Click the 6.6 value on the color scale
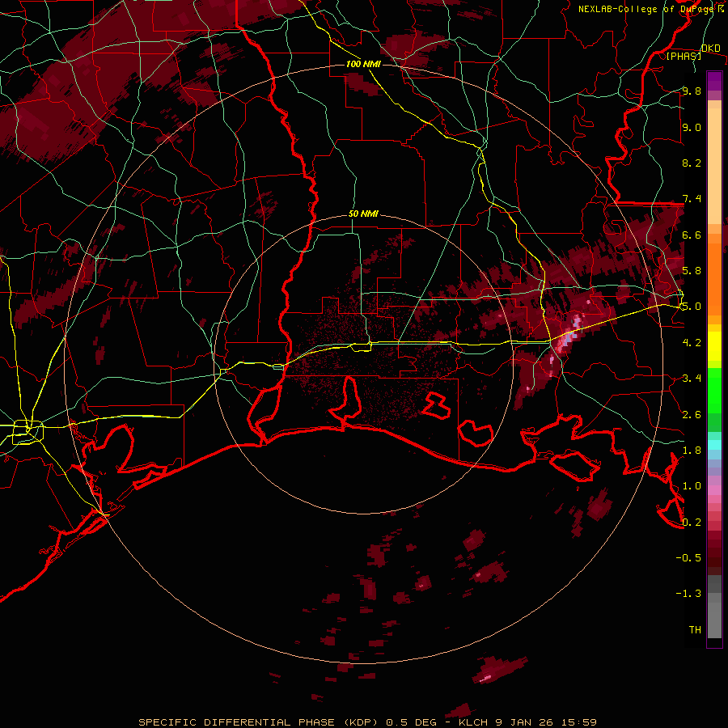 692,235
